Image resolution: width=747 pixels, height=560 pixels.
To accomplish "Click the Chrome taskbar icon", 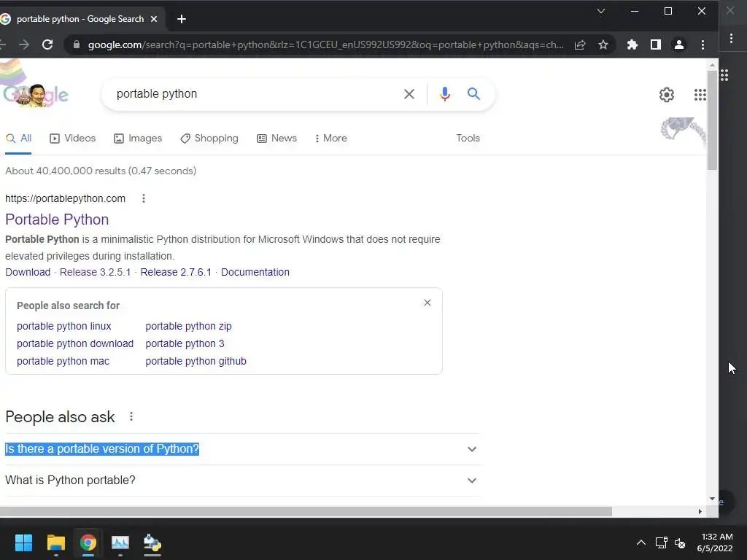I will coord(88,542).
